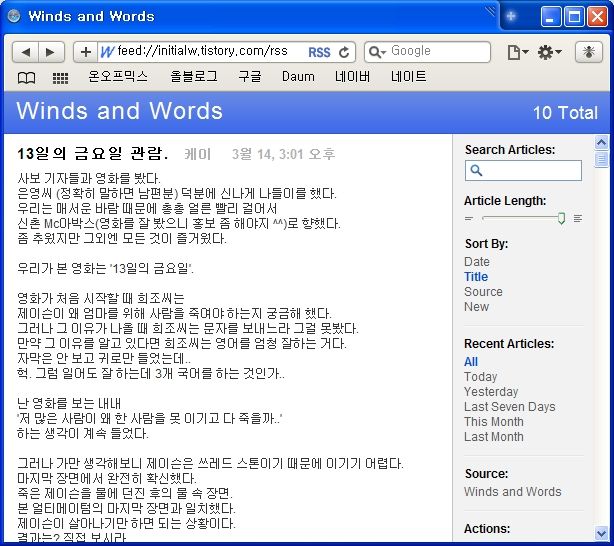Open the 네이버 bookmark

coord(352,76)
